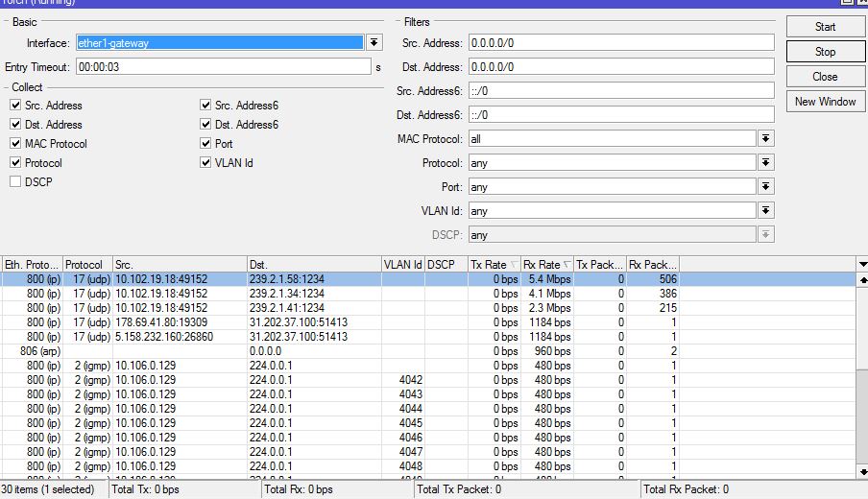Open the MAC Protocol filter dropdown
868x499 pixels.
pyautogui.click(x=765, y=139)
